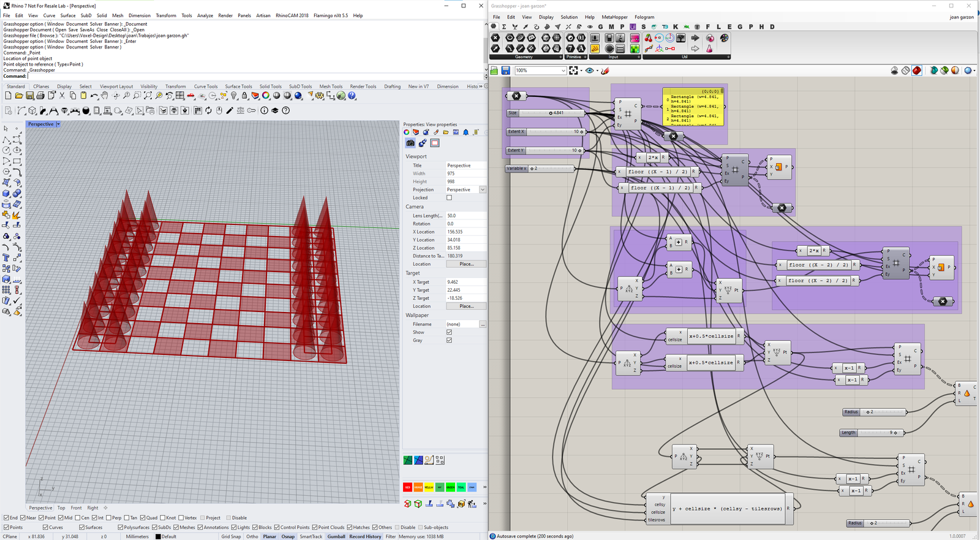Click the Grasshopper Gradient pink icon
This screenshot has width=980, height=540.
pyautogui.click(x=635, y=38)
